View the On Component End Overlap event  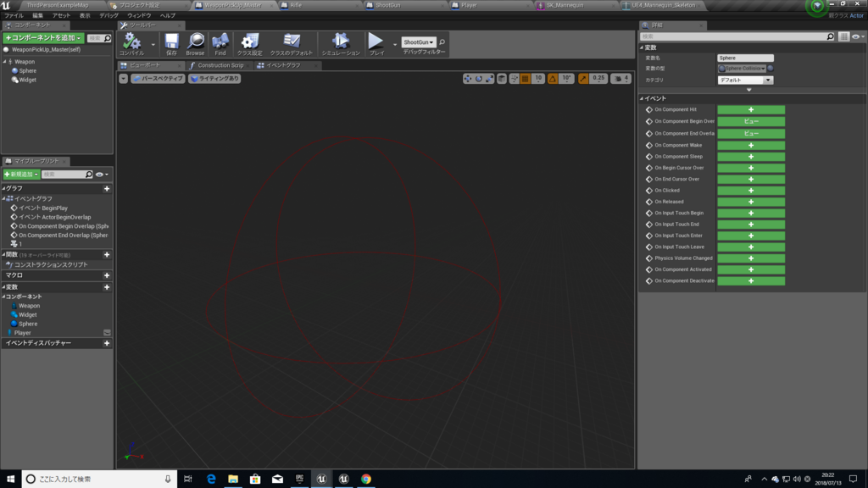pos(751,133)
